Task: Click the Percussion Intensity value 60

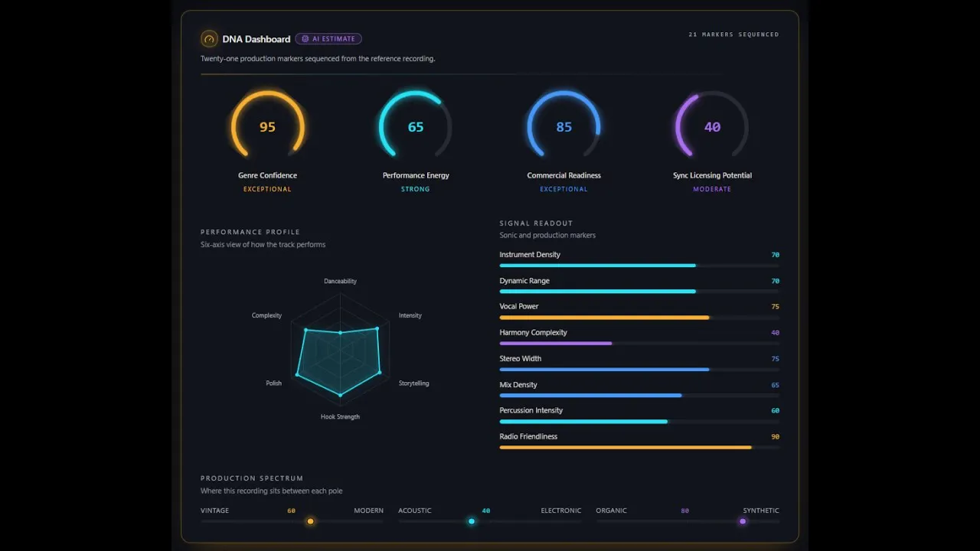Action: pos(775,411)
